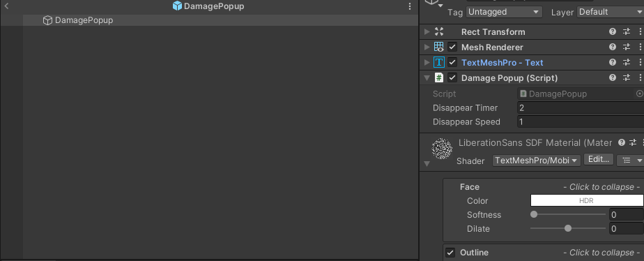Open help for Rect Transform
Viewport: 644px width, 261px height.
pyautogui.click(x=613, y=31)
